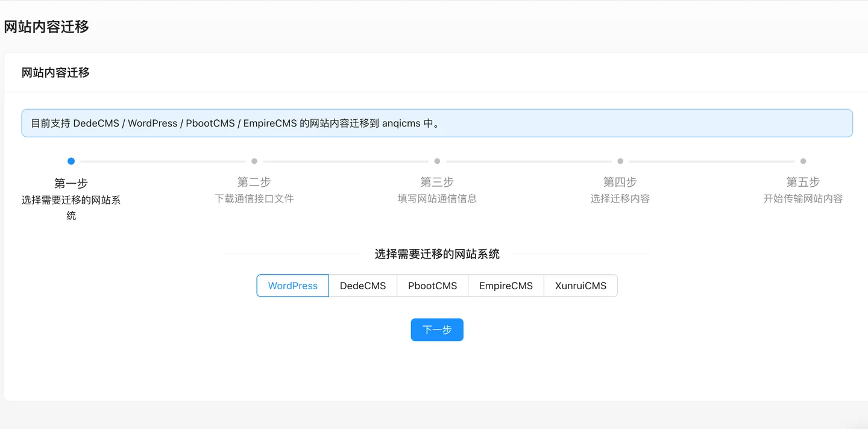Click the large page heading 网站内容迁移
The width and height of the screenshot is (868, 429).
coord(46,27)
